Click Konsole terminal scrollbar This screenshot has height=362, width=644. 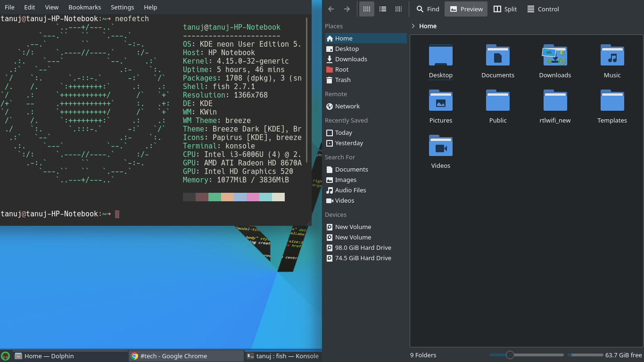click(x=307, y=90)
